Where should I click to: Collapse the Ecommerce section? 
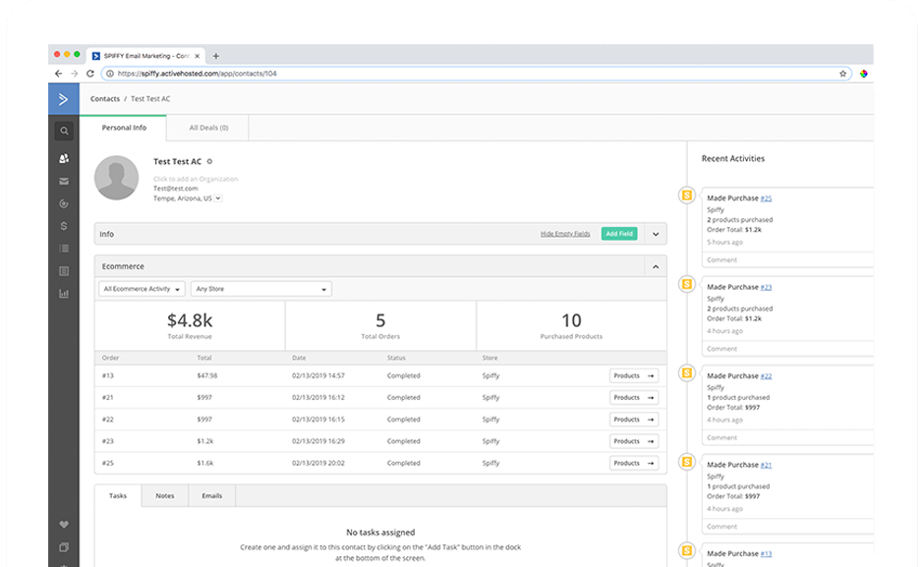point(656,267)
